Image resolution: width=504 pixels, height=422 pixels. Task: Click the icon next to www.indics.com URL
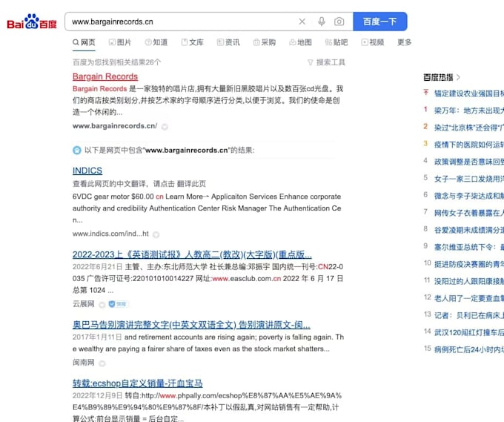click(156, 235)
